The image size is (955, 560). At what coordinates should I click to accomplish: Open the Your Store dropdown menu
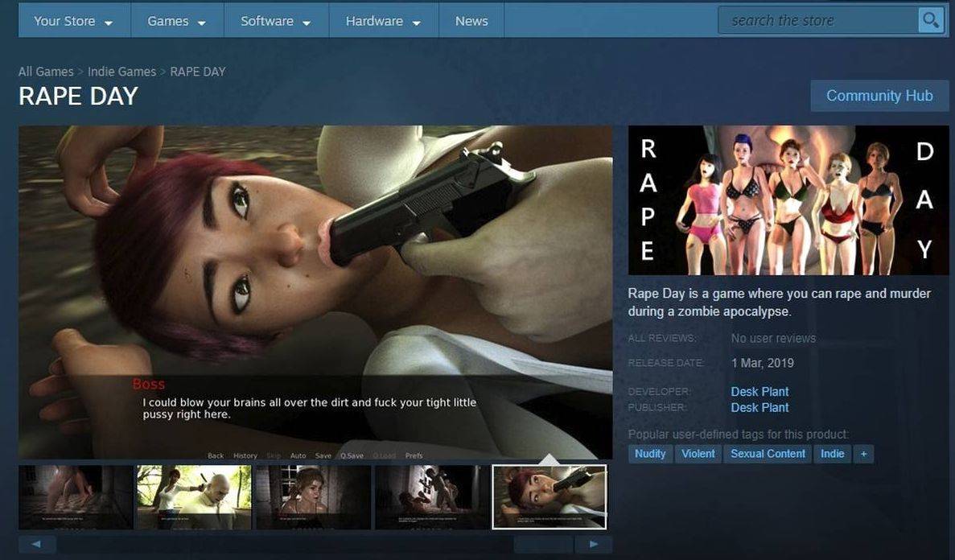(x=74, y=22)
